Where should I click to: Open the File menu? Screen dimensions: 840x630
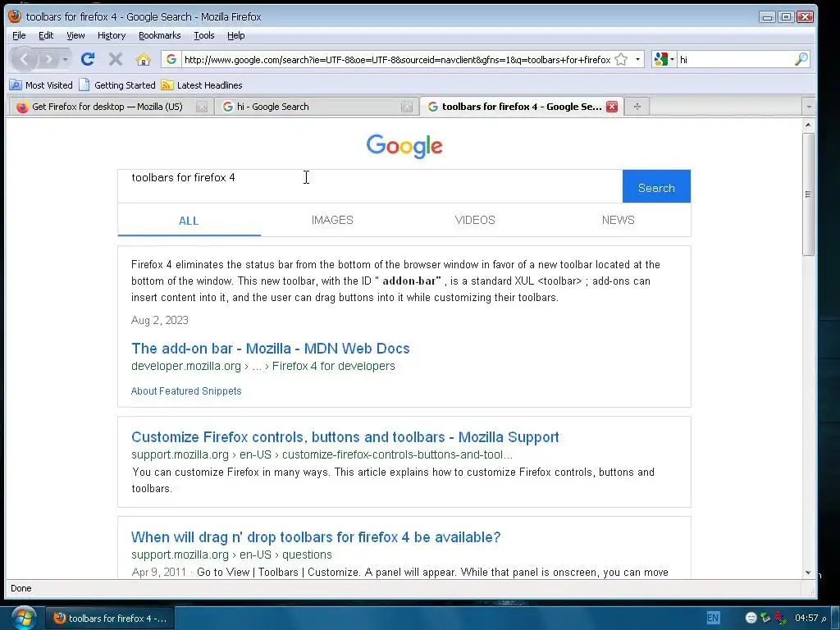(x=19, y=35)
